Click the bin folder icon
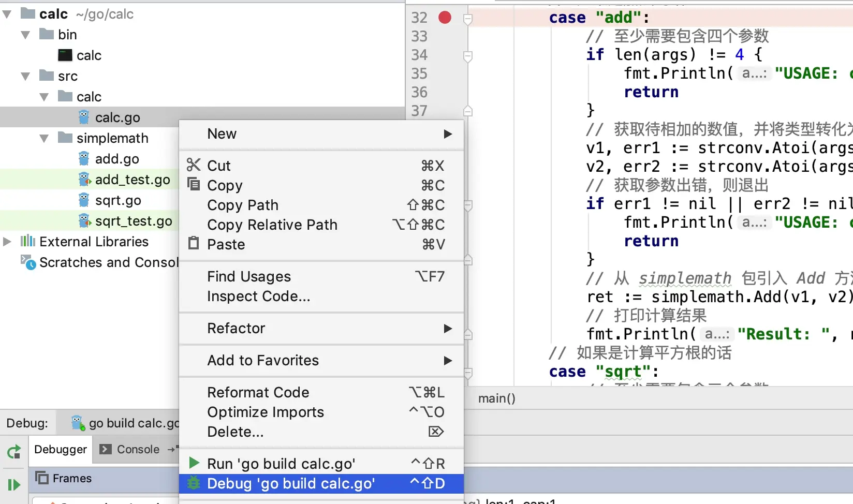Screen dimensions: 853x504 pos(47,34)
